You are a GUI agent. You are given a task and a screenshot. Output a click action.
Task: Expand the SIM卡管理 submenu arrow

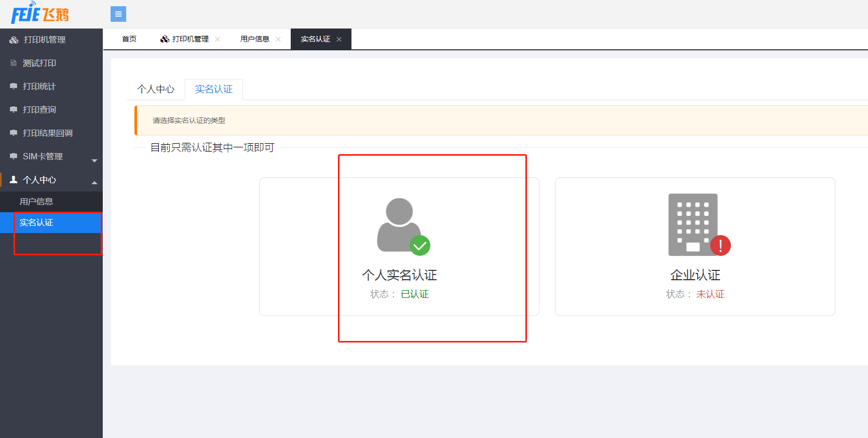click(x=94, y=160)
